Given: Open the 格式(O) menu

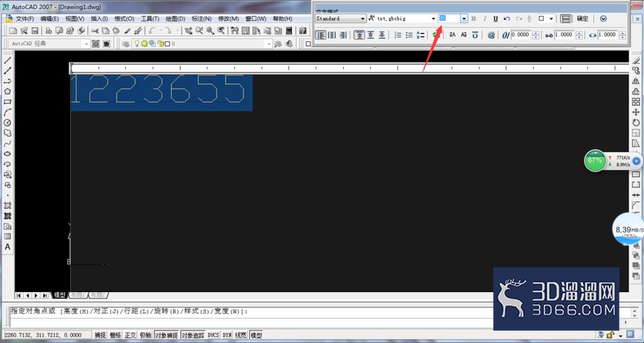Looking at the screenshot, I should 124,19.
